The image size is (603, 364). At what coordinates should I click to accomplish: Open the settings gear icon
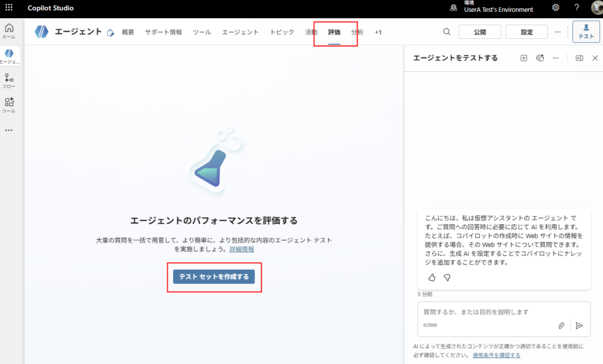pyautogui.click(x=556, y=8)
